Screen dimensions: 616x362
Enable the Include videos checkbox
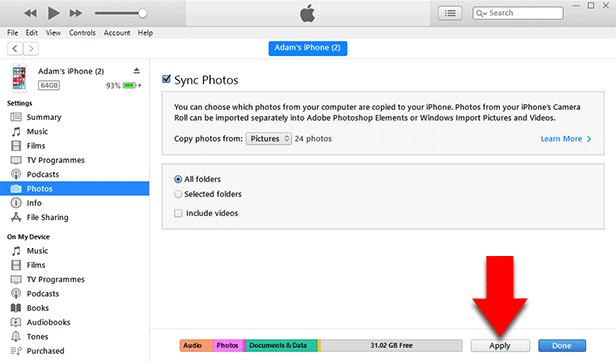[178, 213]
